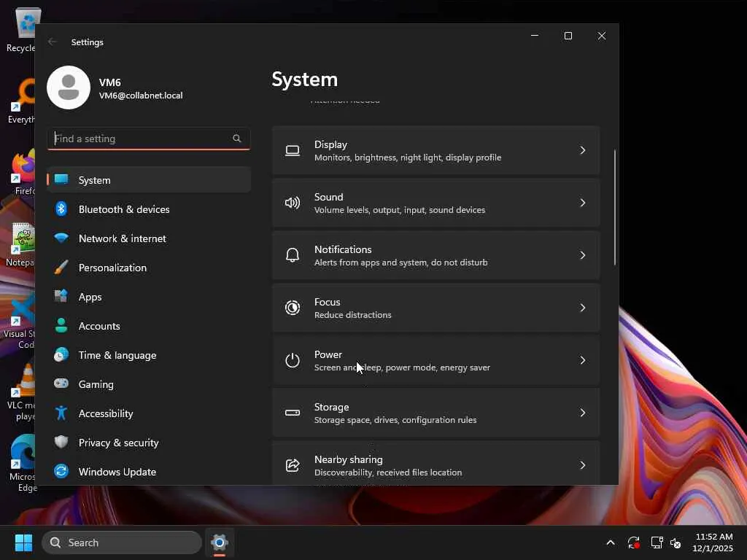Image resolution: width=747 pixels, height=560 pixels.
Task: Expand Sound settings using its chevron
Action: click(x=582, y=203)
